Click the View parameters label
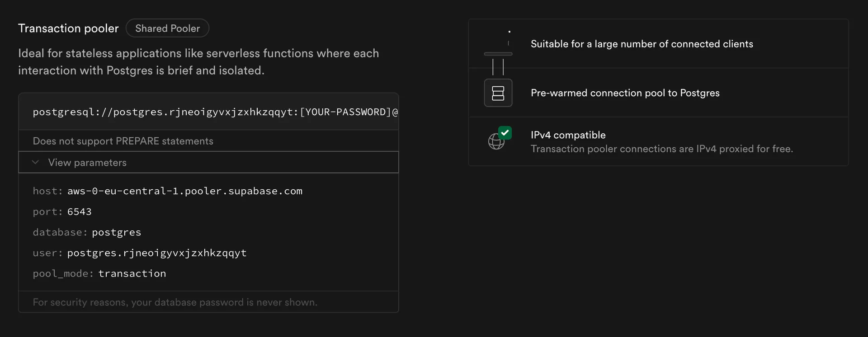 click(87, 163)
